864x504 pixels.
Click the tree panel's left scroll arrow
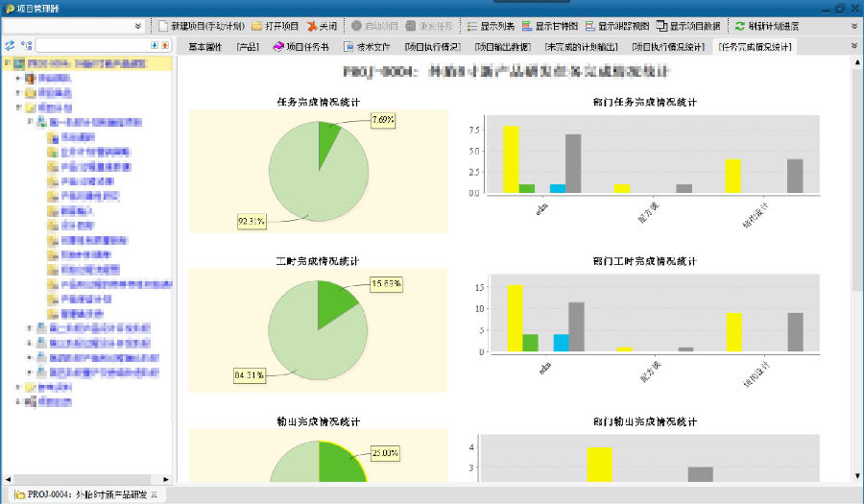pyautogui.click(x=8, y=479)
